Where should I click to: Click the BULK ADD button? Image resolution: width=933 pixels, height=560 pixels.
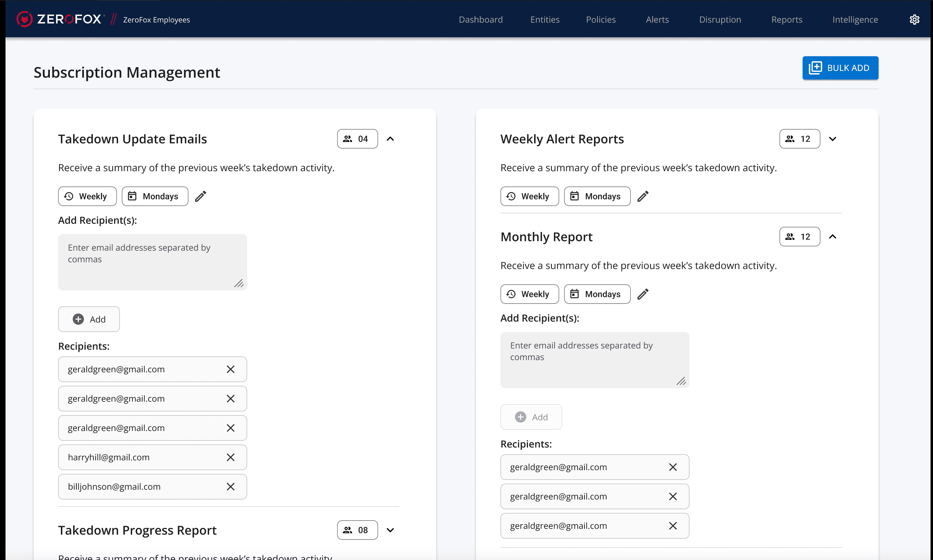(840, 68)
